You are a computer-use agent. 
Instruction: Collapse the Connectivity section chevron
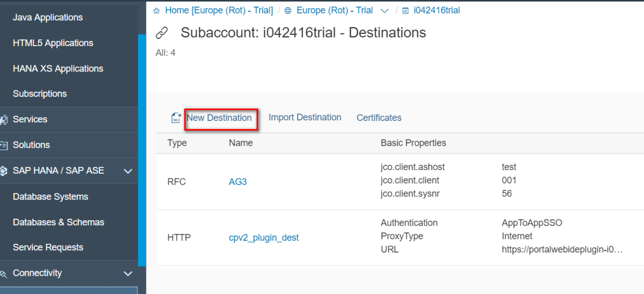tap(128, 273)
